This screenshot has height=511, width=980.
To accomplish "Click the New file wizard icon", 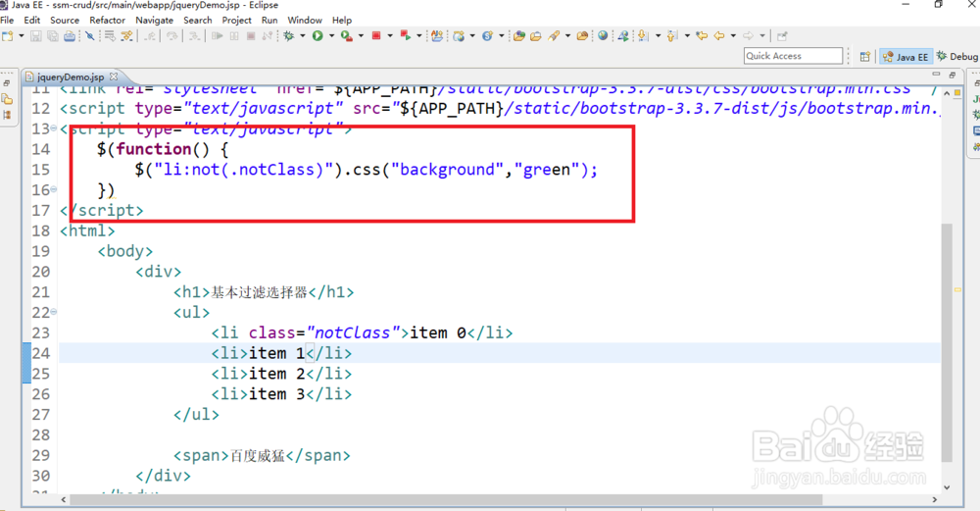I will pos(8,36).
